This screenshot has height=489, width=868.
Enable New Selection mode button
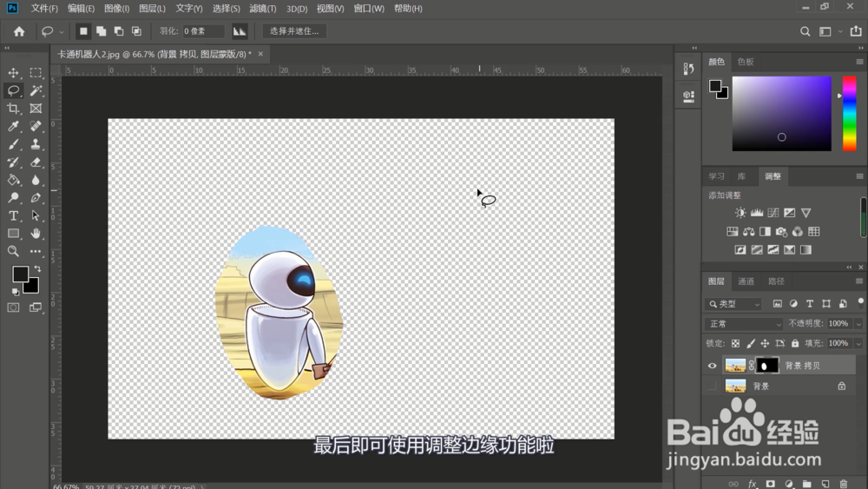pos(83,31)
